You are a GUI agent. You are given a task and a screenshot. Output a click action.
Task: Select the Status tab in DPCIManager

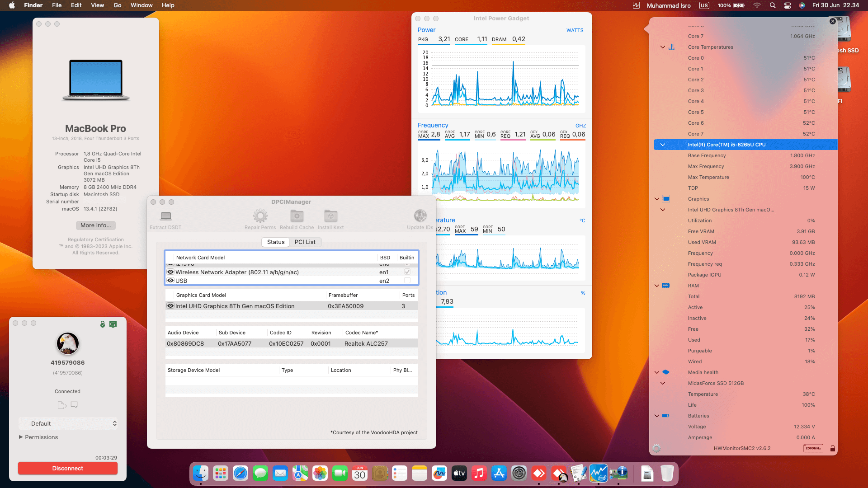click(276, 242)
